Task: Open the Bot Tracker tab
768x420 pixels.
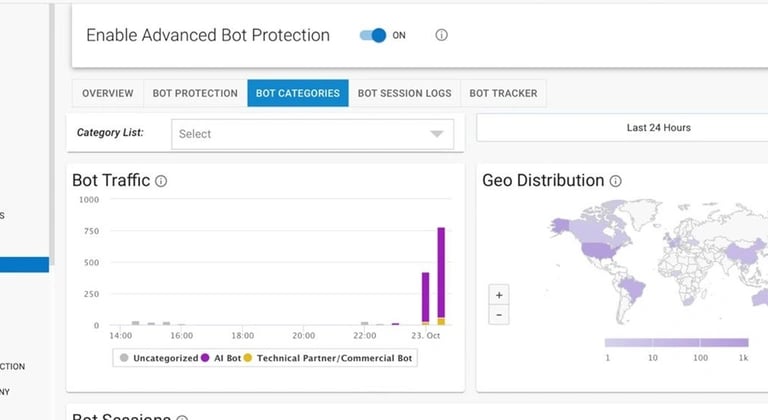Action: [503, 93]
